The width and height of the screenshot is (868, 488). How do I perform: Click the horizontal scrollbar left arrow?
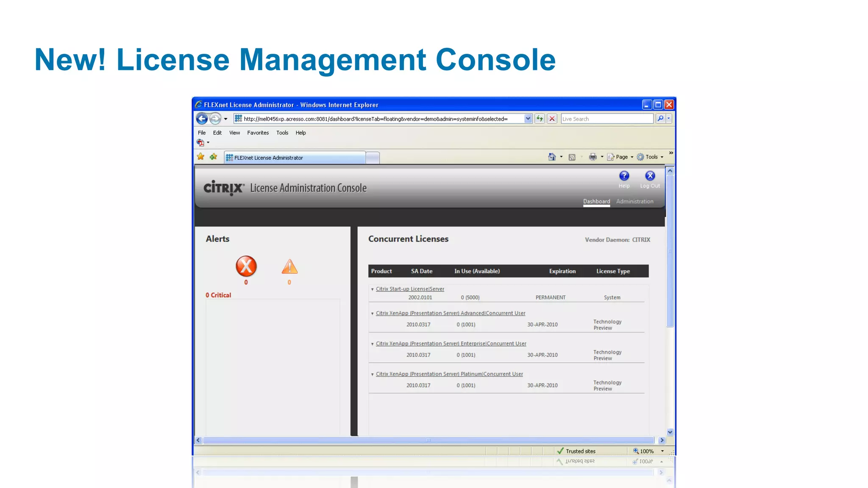click(x=198, y=440)
